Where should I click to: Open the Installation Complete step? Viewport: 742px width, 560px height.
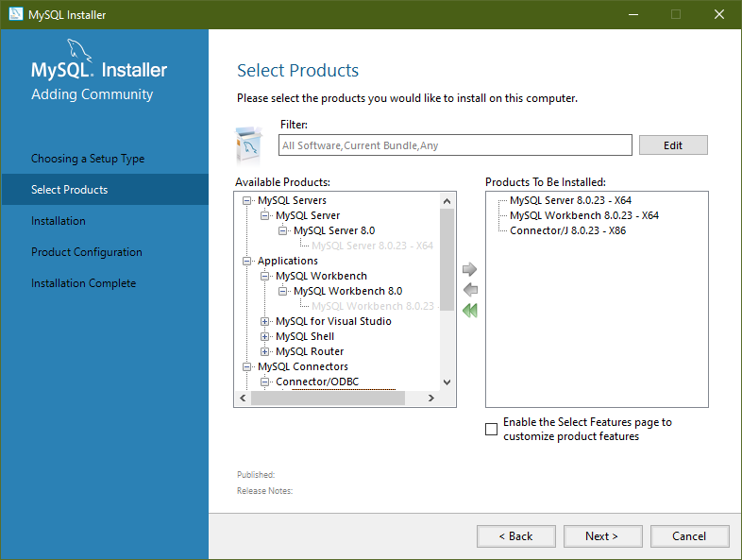(83, 283)
